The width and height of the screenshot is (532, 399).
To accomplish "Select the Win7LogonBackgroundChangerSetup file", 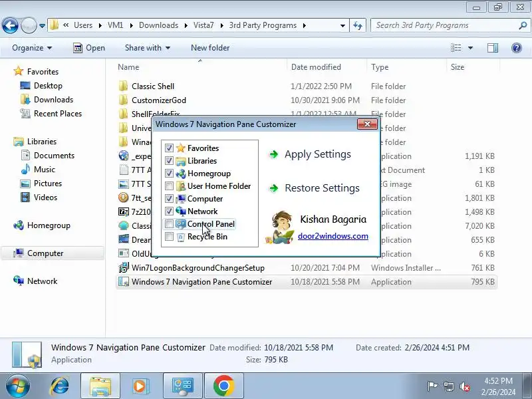I will click(x=198, y=268).
